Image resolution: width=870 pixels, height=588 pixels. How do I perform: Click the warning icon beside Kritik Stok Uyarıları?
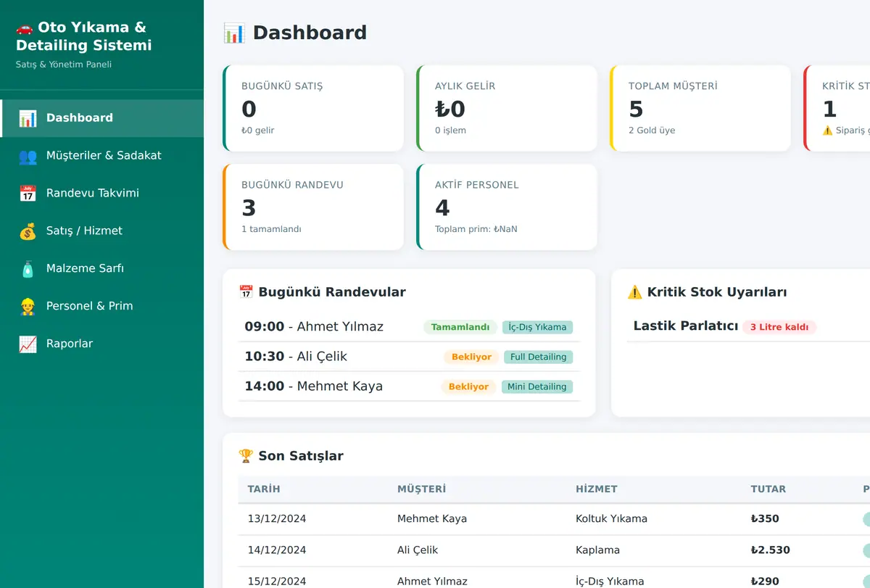point(634,292)
